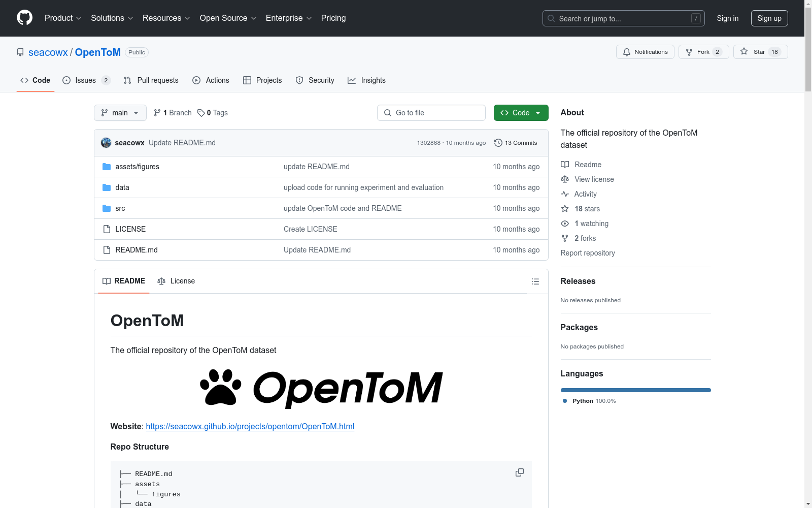Click the src folder icon
Viewport: 812px width, 508px height.
pyautogui.click(x=107, y=208)
